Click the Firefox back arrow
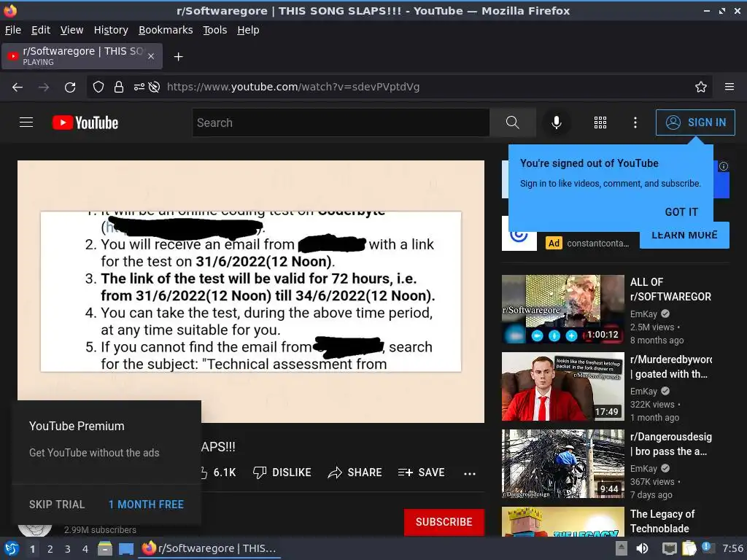 pos(18,87)
